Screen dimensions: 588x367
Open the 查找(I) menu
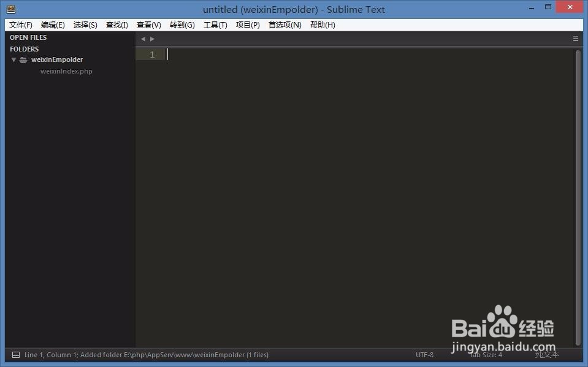[x=116, y=25]
